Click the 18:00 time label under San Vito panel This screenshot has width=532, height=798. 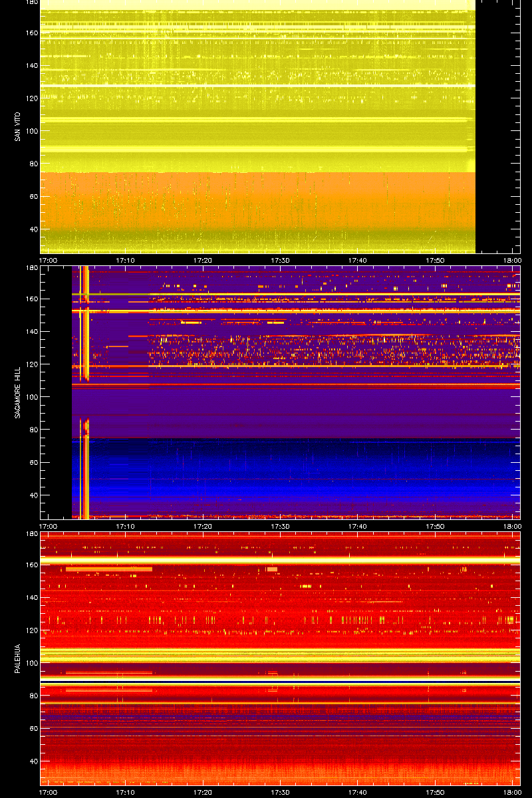(512, 261)
